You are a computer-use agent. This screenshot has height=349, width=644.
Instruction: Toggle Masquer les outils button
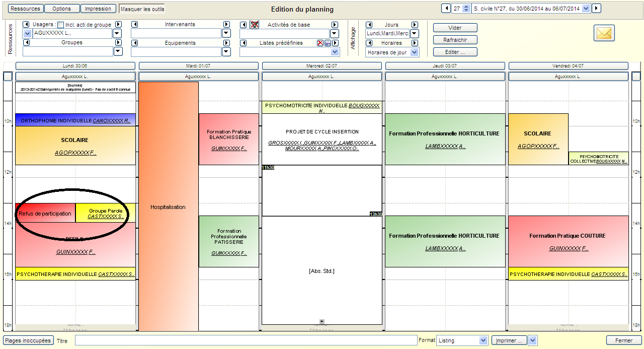click(x=142, y=9)
